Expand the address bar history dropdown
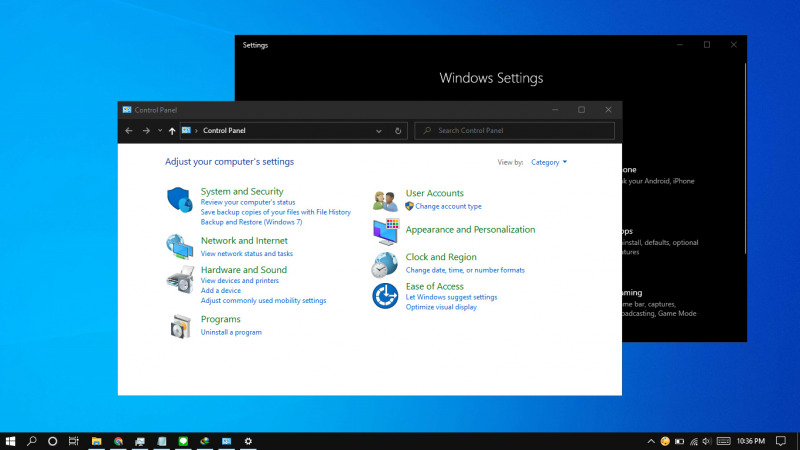Image resolution: width=800 pixels, height=450 pixels. 379,131
